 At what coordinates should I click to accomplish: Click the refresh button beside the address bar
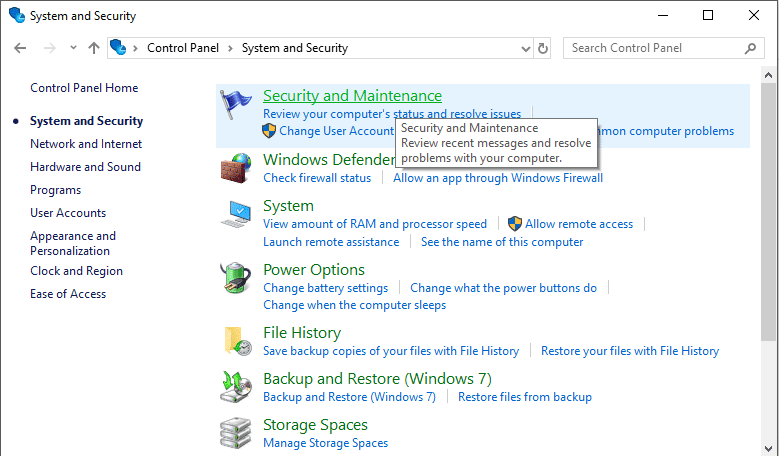543,48
